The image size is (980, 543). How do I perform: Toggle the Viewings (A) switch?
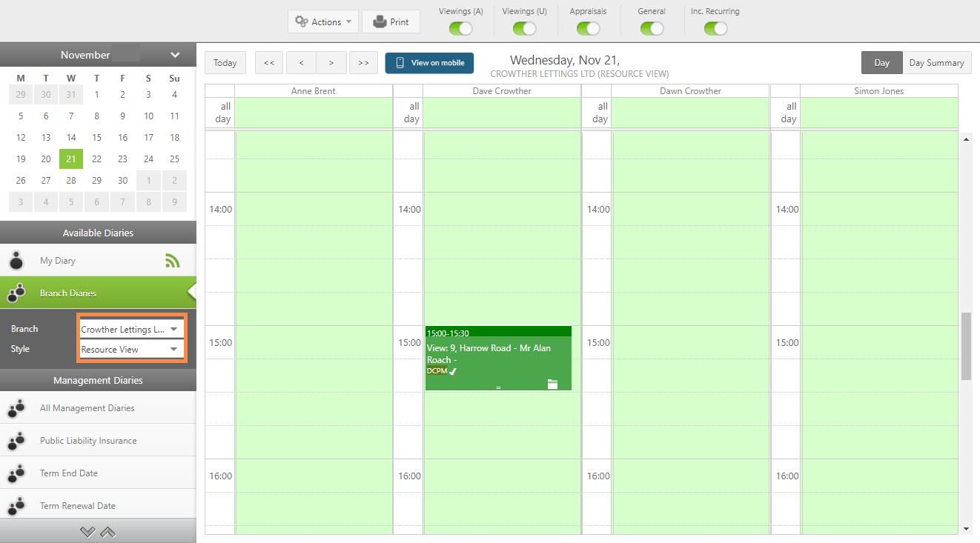pos(460,29)
